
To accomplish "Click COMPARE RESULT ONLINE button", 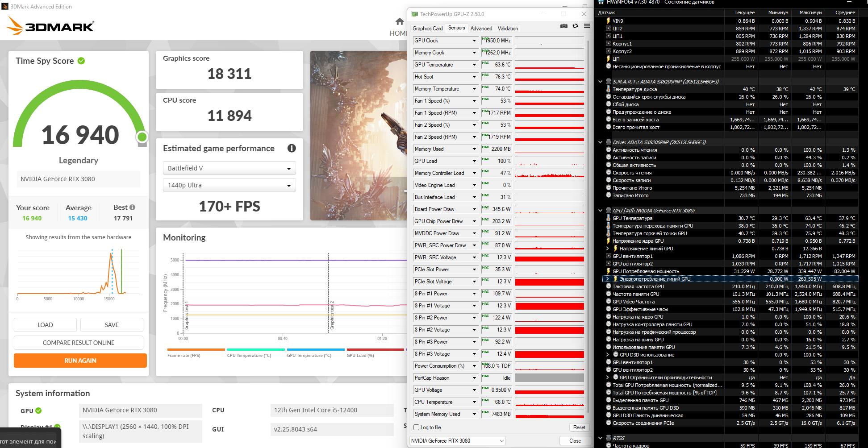I will (x=79, y=343).
